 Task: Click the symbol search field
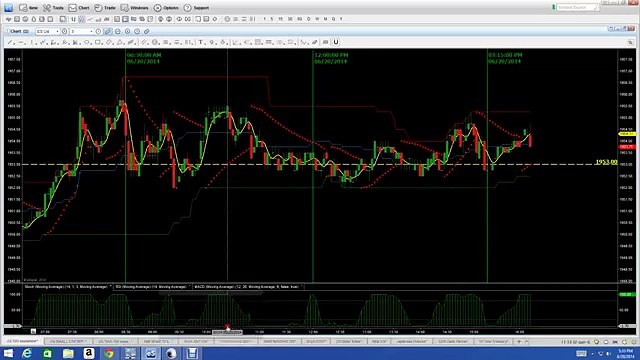(578, 7)
